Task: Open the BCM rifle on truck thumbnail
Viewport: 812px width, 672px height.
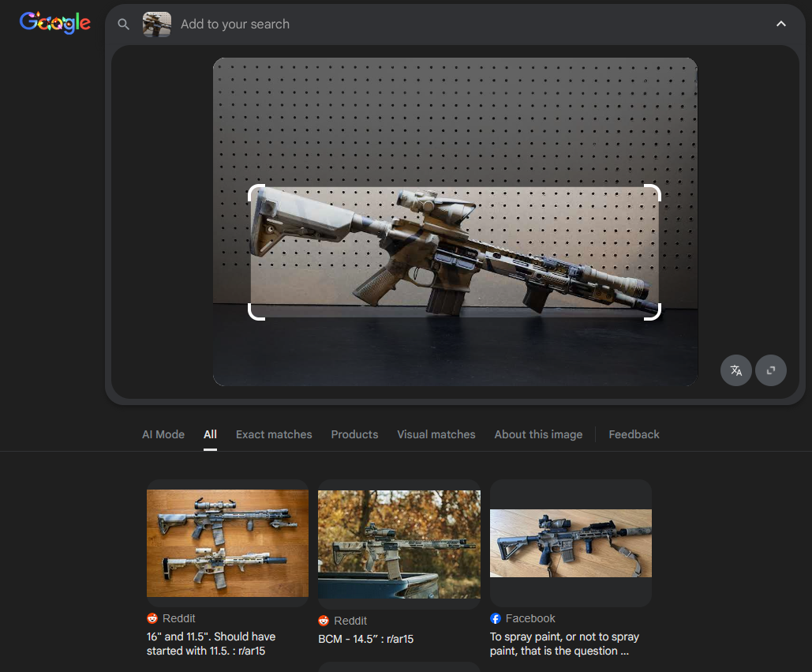Action: (x=399, y=544)
